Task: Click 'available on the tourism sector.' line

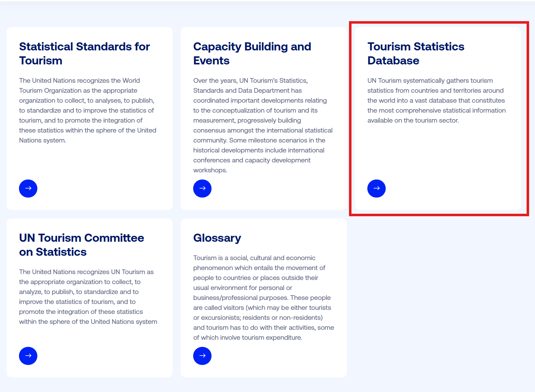Action: tap(413, 120)
